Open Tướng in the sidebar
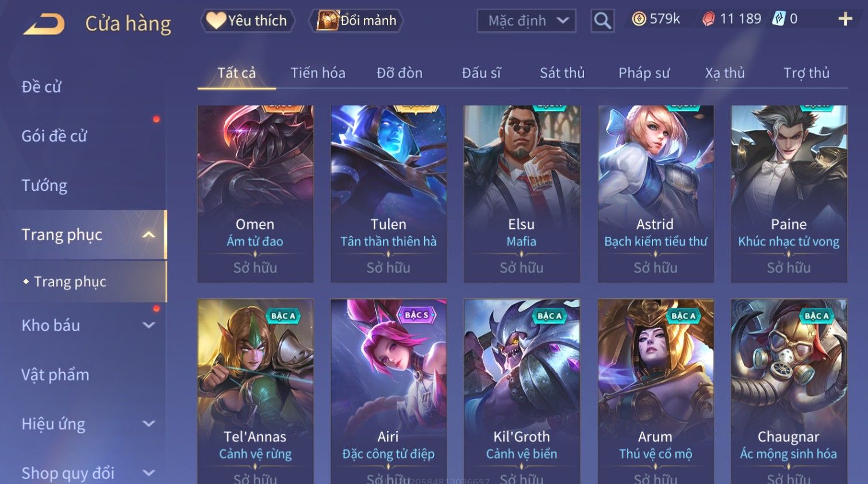This screenshot has height=484, width=868. 44,186
